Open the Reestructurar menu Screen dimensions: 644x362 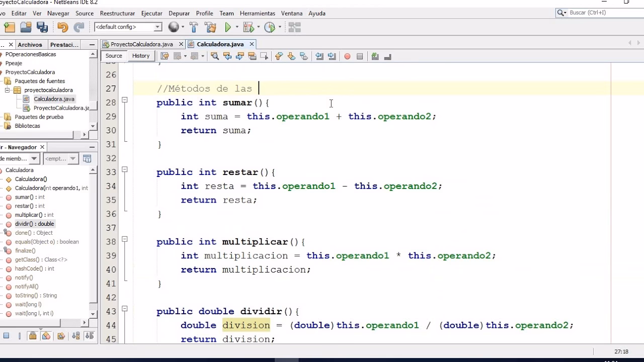[x=117, y=13]
